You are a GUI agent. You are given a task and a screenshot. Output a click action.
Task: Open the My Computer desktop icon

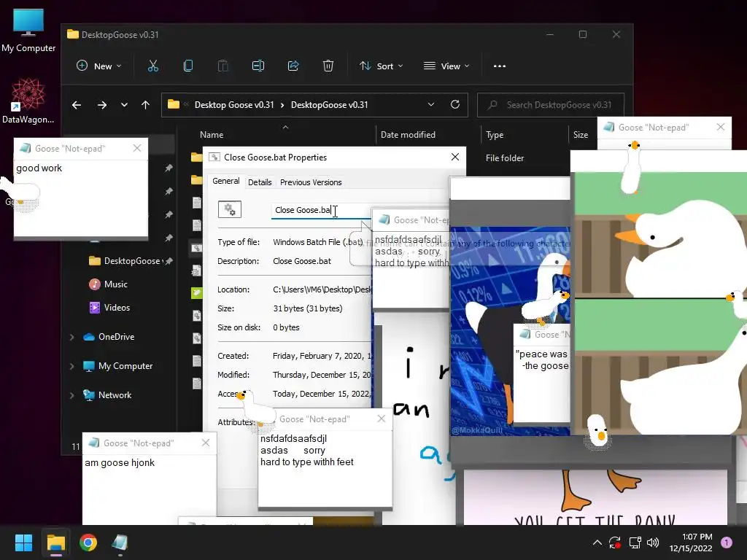[x=28, y=31]
